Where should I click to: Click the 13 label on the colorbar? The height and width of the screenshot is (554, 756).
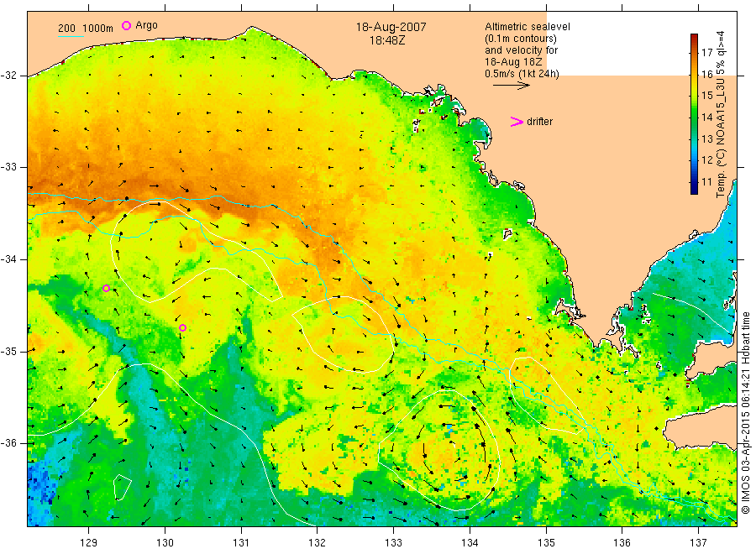point(706,138)
